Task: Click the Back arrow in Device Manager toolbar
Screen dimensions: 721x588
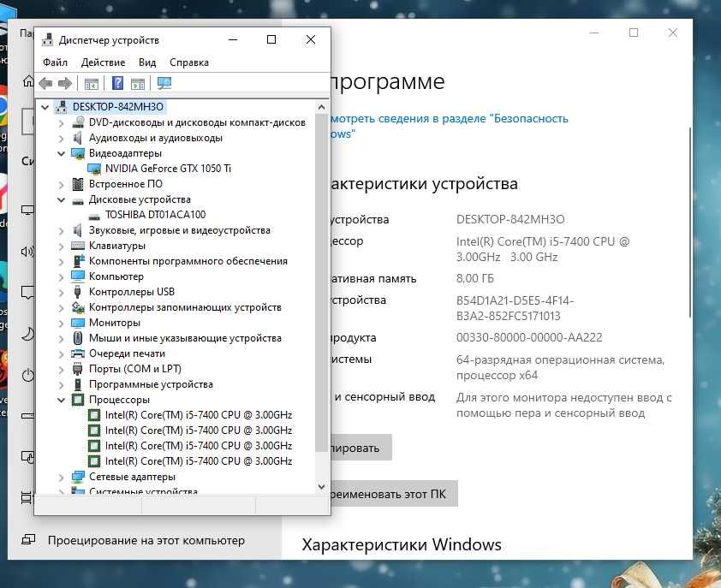Action: (x=45, y=83)
